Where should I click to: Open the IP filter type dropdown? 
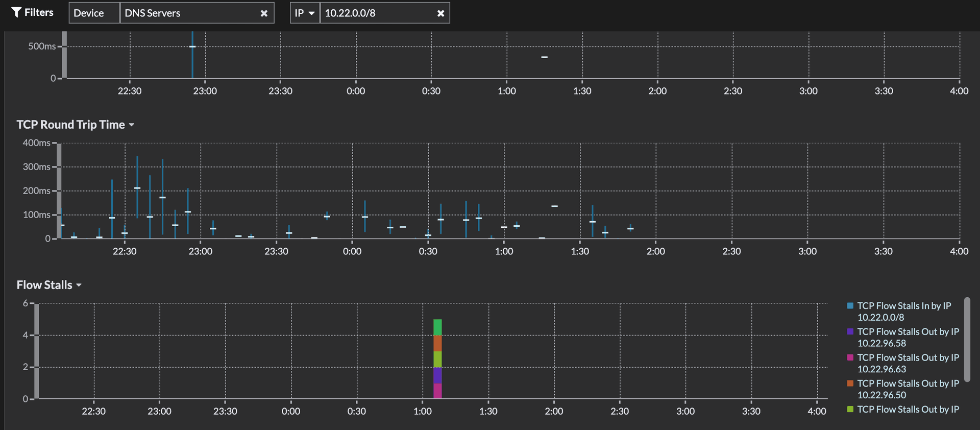tap(305, 13)
